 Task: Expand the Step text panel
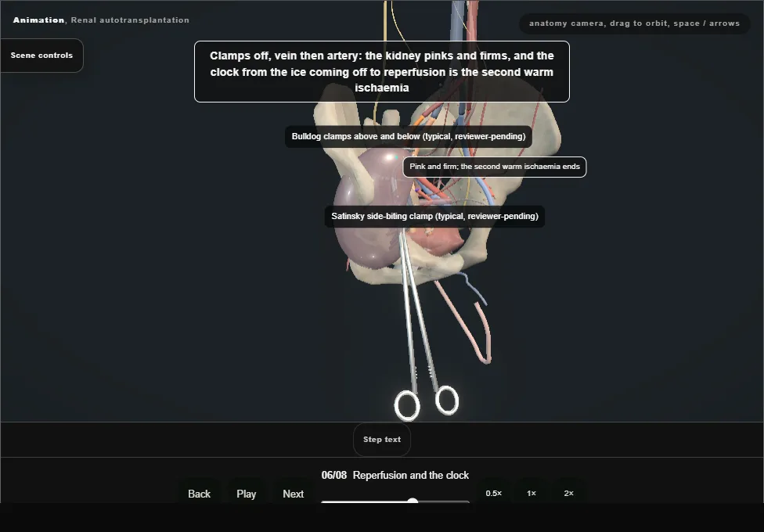pos(382,440)
